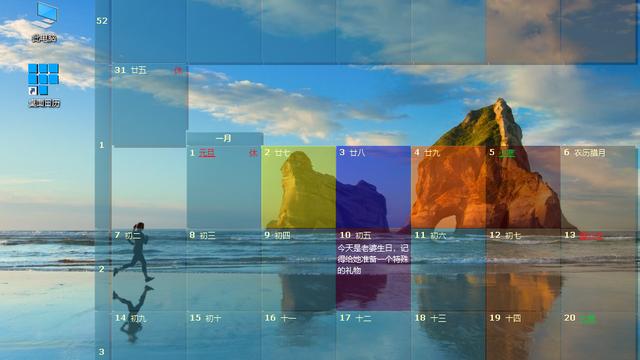This screenshot has height=360, width=640.
Task: Select the January 13 cell with red label
Action: (598, 270)
